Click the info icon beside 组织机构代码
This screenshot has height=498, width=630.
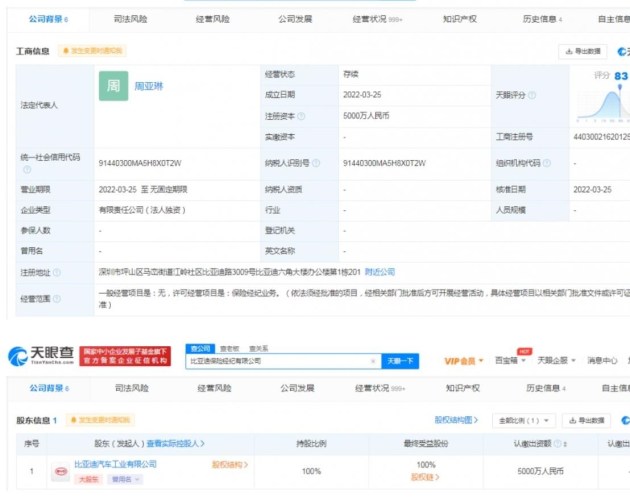pos(546,163)
